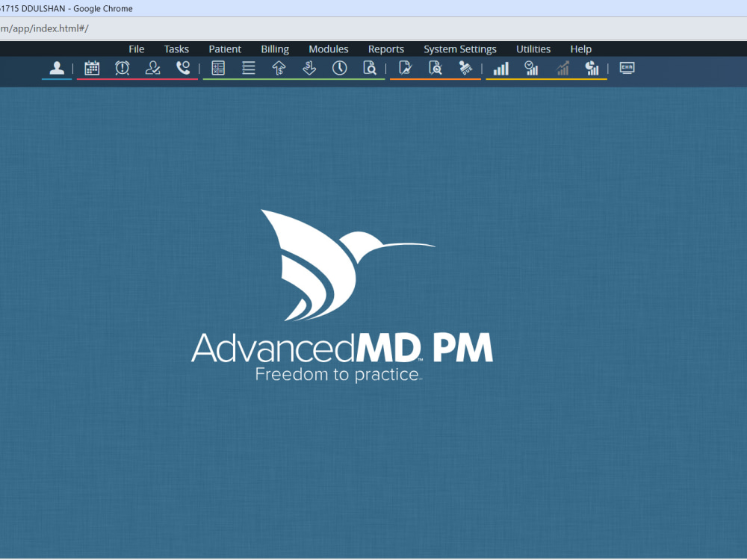Click the DUE stamp icon

[x=466, y=68]
